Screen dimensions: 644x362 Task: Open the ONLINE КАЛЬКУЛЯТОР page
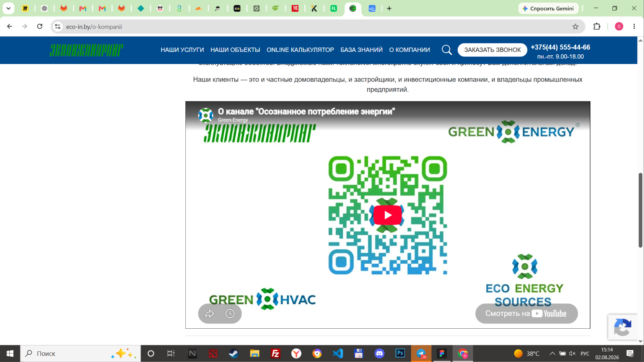pos(300,50)
